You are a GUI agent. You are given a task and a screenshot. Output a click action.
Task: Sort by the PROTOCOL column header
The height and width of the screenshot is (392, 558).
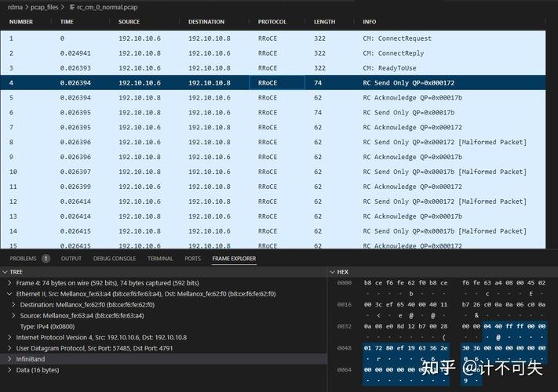[272, 22]
